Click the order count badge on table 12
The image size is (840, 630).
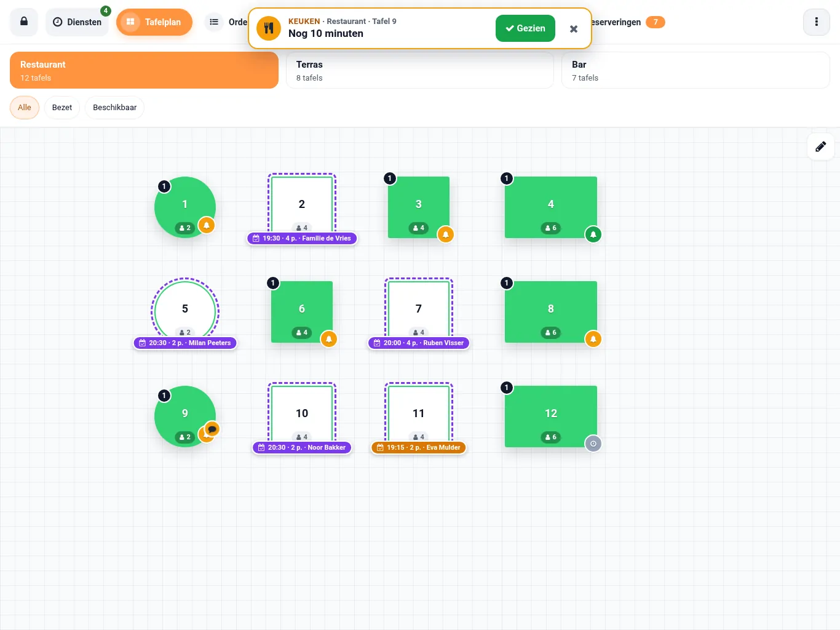click(507, 388)
